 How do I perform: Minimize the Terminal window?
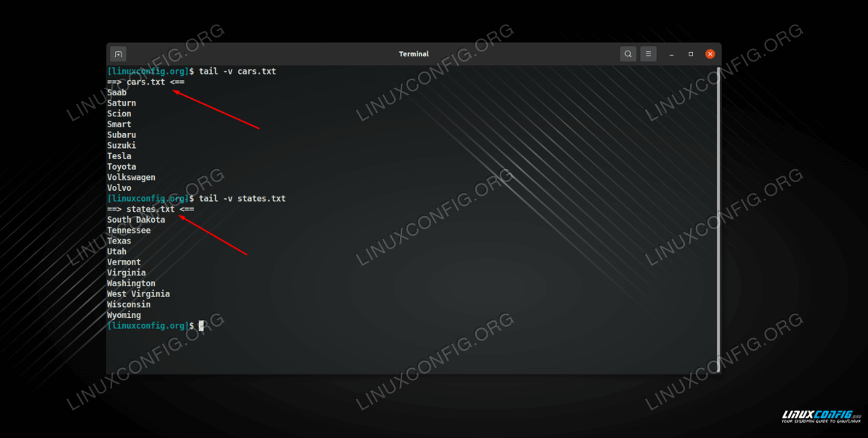(x=672, y=54)
